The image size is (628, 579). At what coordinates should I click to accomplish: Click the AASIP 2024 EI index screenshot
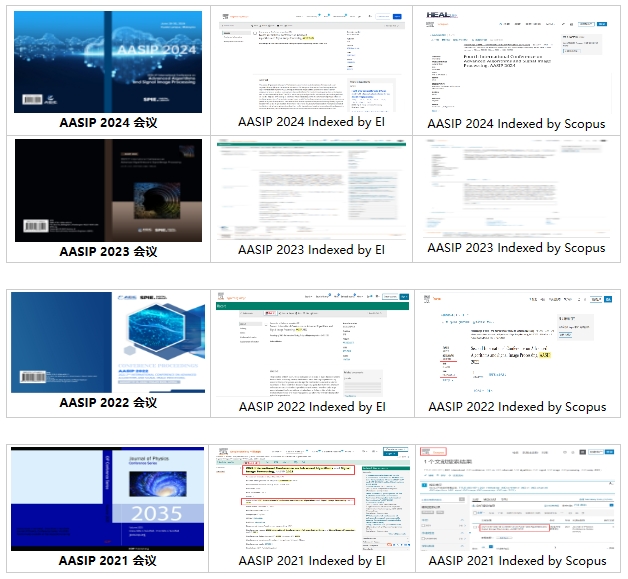point(311,62)
